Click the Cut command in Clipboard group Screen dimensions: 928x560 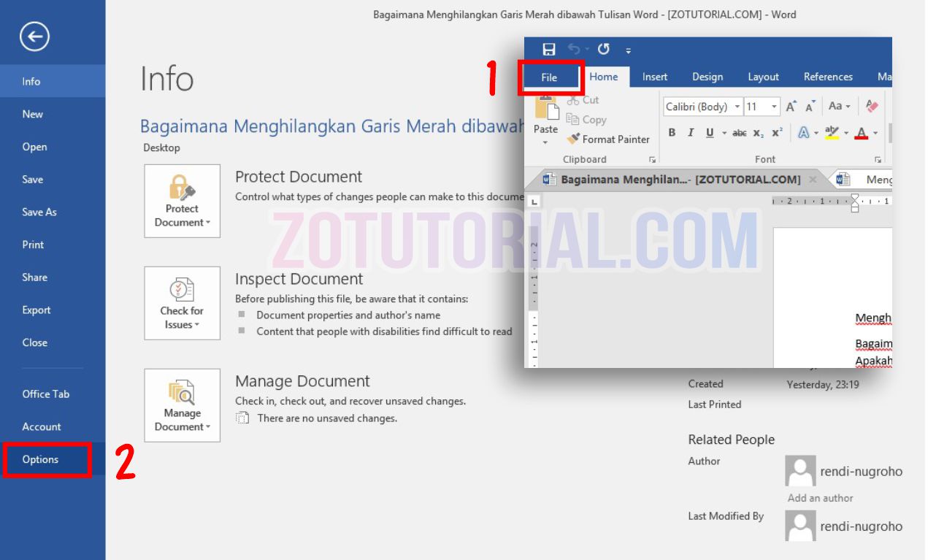pos(583,100)
